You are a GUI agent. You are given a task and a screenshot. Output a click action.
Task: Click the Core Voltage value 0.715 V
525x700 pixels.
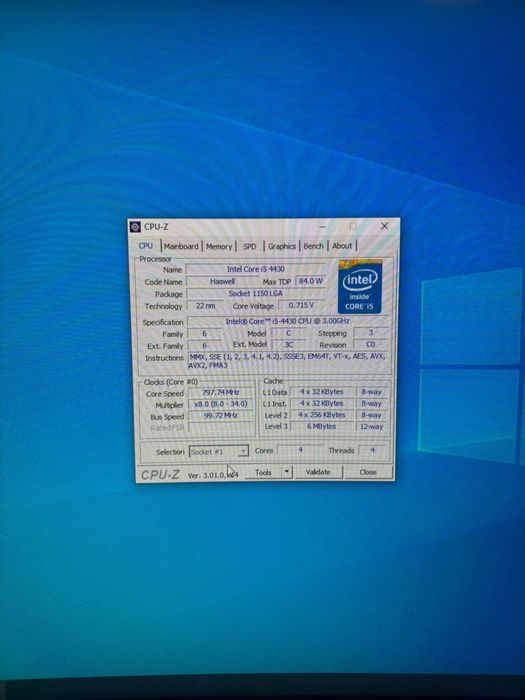[301, 305]
